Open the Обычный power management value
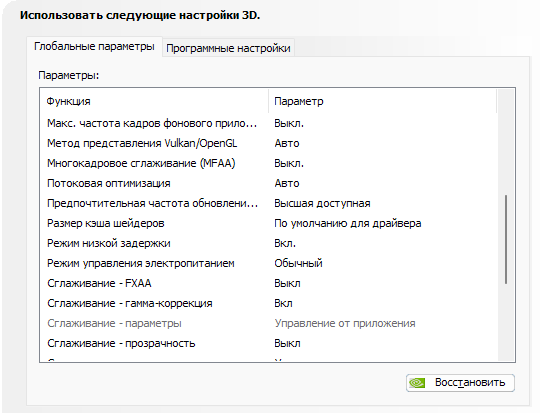Screen dimensions: 540x413 click(x=298, y=263)
